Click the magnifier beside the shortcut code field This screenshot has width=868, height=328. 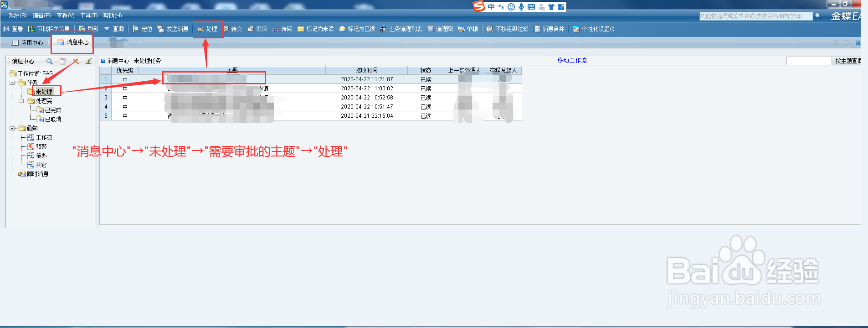click(818, 16)
